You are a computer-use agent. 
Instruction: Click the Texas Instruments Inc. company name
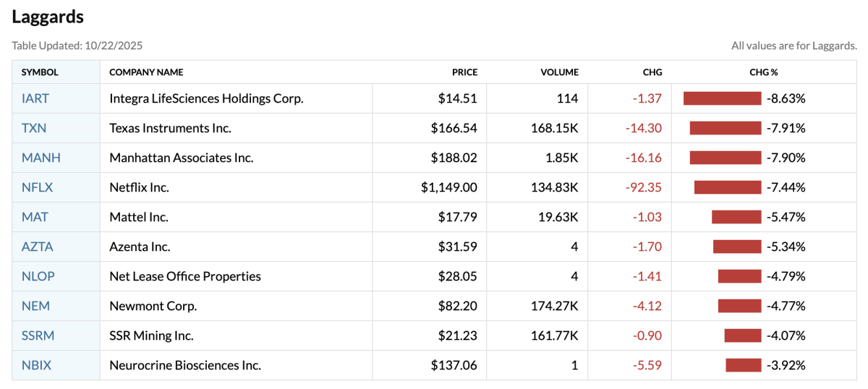[x=170, y=128]
